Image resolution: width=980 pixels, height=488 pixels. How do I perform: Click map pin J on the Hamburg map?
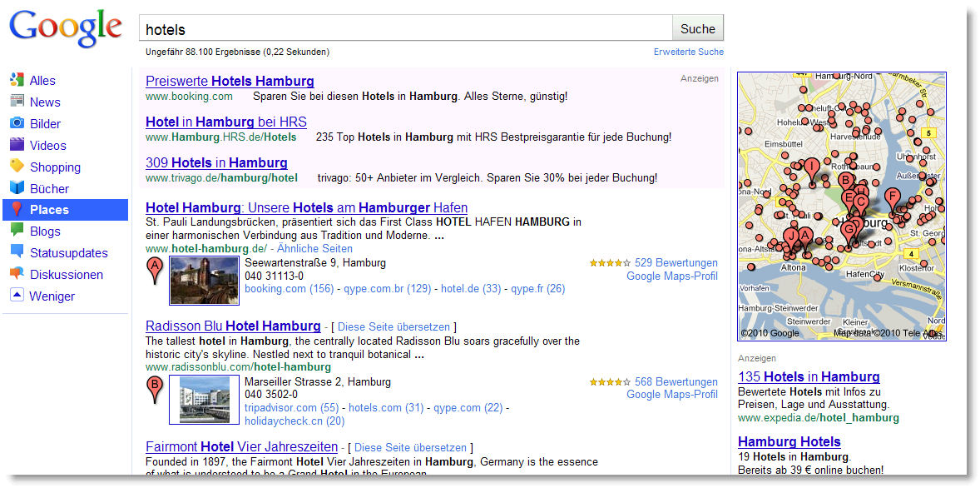[790, 241]
